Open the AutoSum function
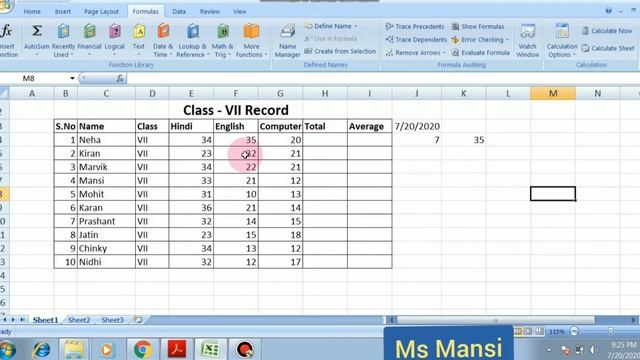Viewport: 640px width, 360px height. click(36, 40)
